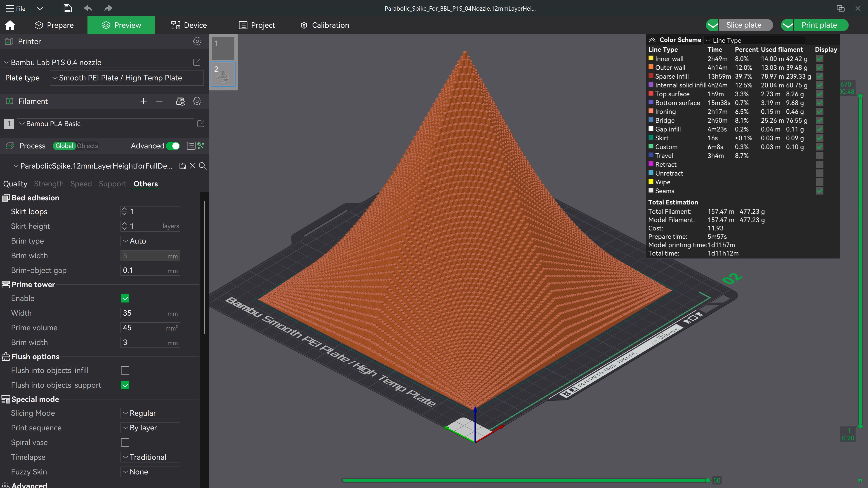The height and width of the screenshot is (488, 868).
Task: Click the undo arrow icon
Action: [x=88, y=8]
